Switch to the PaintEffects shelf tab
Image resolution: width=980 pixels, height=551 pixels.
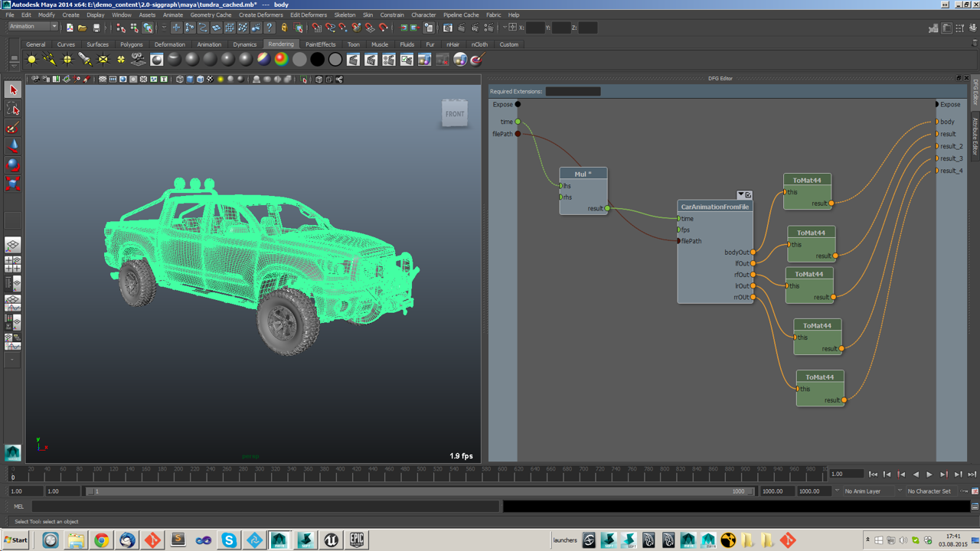(321, 44)
